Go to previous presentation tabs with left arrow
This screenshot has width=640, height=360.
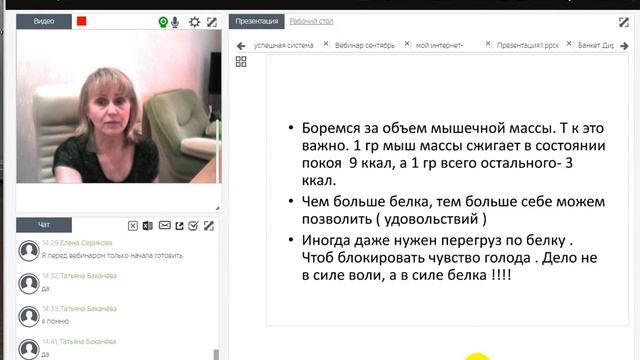[x=241, y=46]
